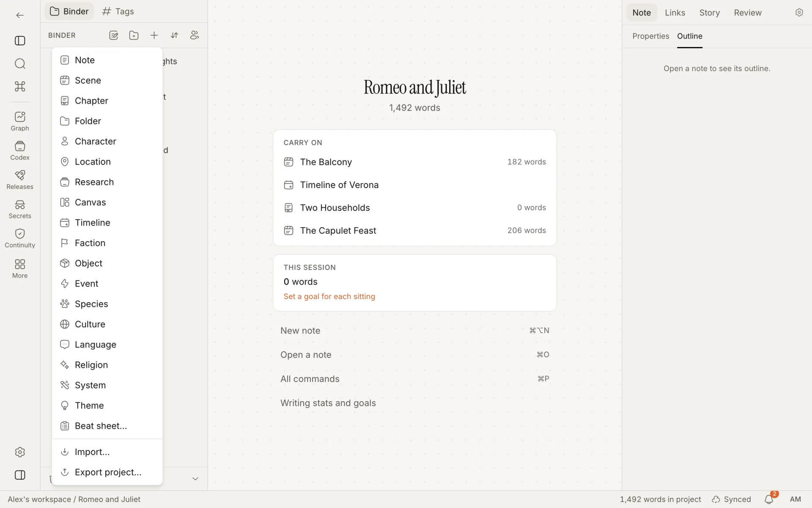The width and height of the screenshot is (812, 508).
Task: Click the new note compose icon in Binder
Action: (x=113, y=36)
